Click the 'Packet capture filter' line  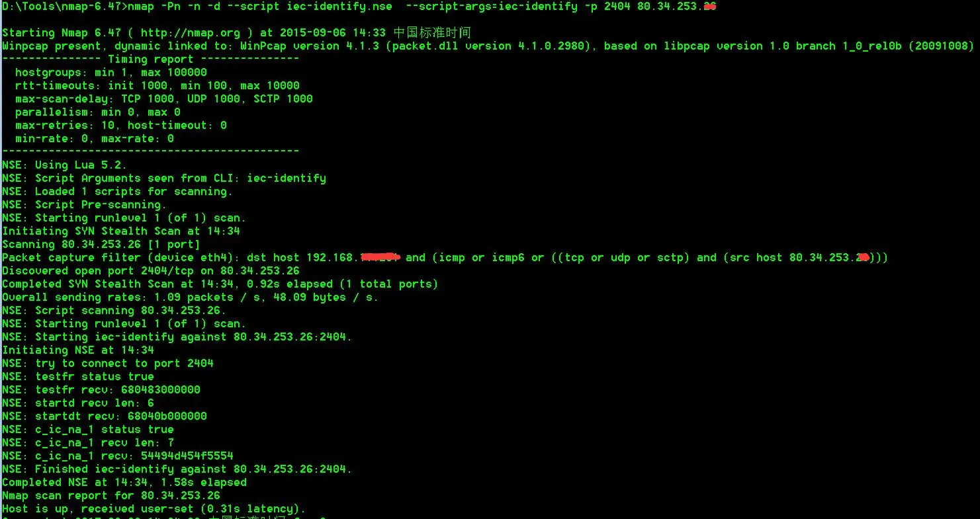tap(445, 258)
